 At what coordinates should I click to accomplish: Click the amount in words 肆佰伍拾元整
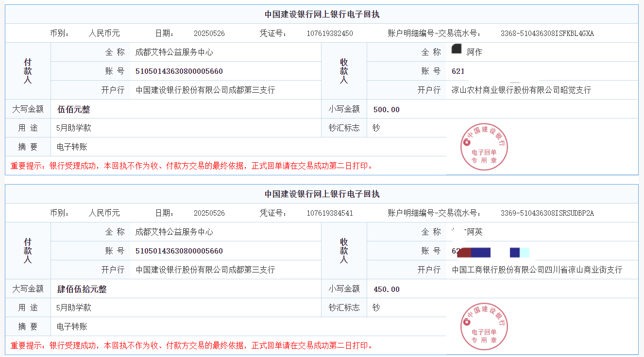pyautogui.click(x=82, y=289)
